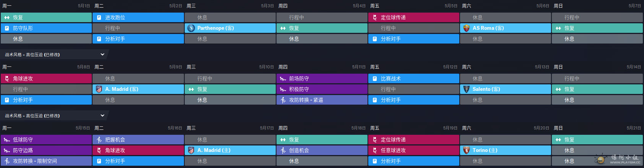The height and width of the screenshot is (168, 644).
Task: Select the 防守队形 training session
Action: click(46, 28)
